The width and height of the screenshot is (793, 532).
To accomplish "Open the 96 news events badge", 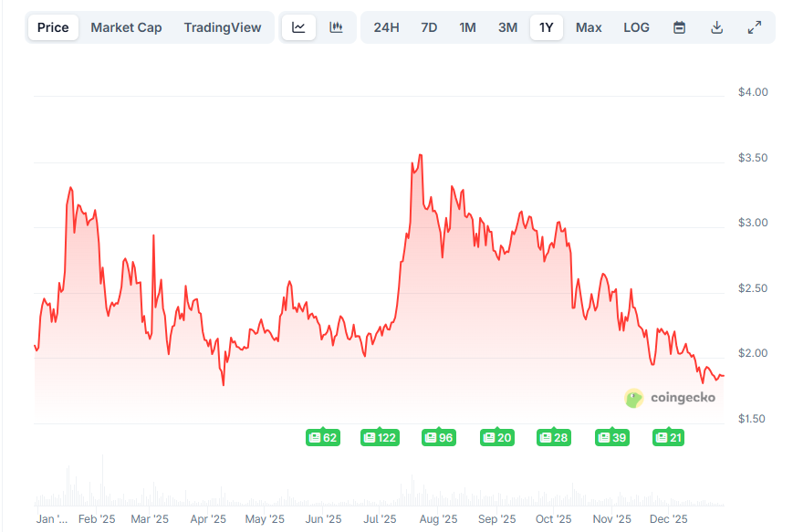I will [x=438, y=437].
